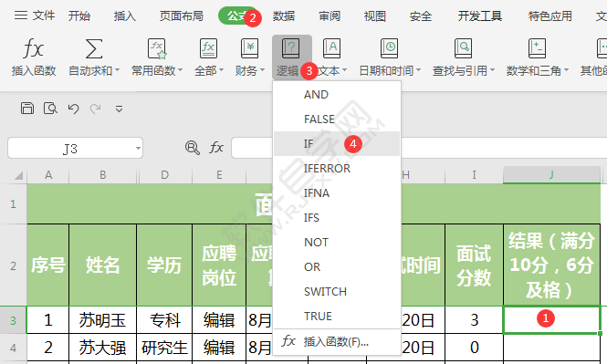Expand Lookup (查找与引用) dropdown arrow
607x364 pixels.
[492, 71]
